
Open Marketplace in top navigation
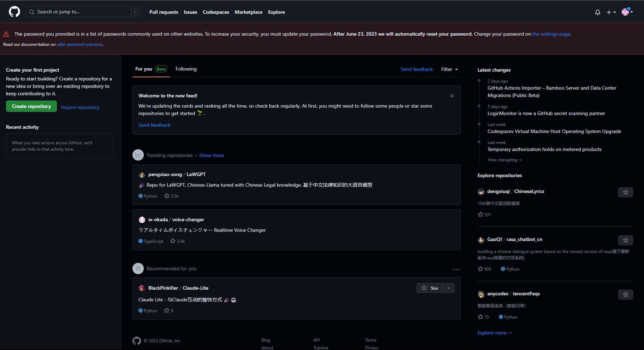click(x=249, y=12)
